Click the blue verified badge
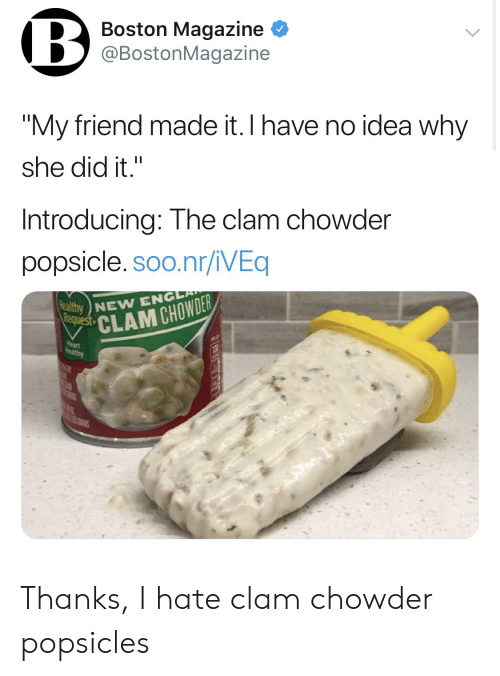500x676 pixels. [280, 29]
